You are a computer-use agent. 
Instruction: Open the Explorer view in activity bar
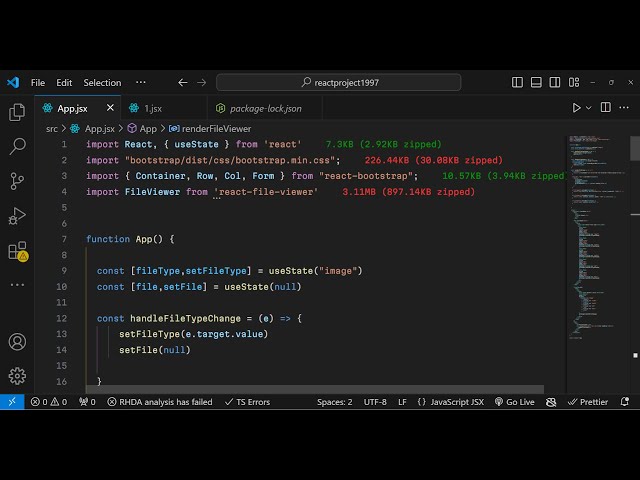[x=17, y=113]
